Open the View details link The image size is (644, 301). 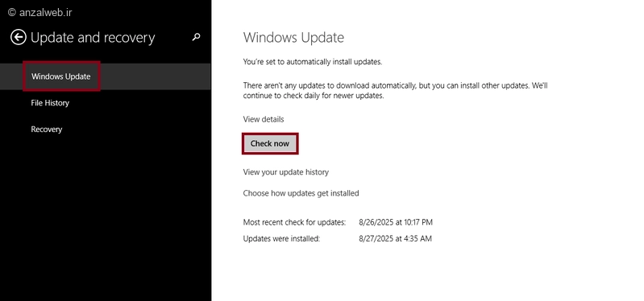pyautogui.click(x=264, y=119)
